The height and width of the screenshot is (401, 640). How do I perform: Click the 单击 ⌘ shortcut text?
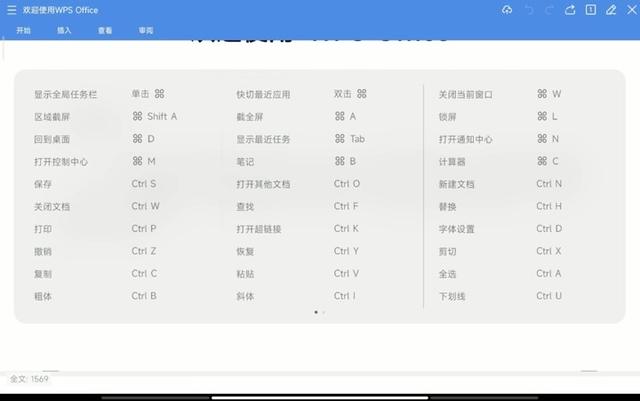(148, 94)
